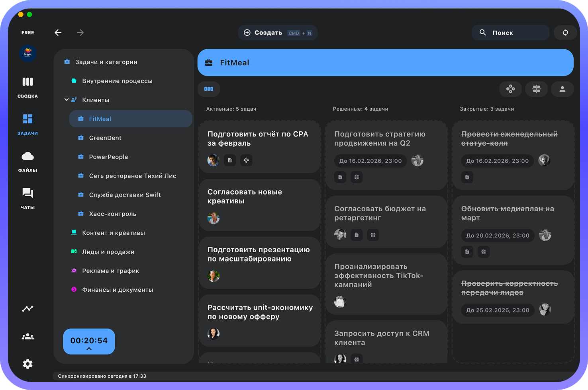This screenshot has width=588, height=390.
Task: Click document icon on стратегию продвижения task
Action: click(x=340, y=177)
